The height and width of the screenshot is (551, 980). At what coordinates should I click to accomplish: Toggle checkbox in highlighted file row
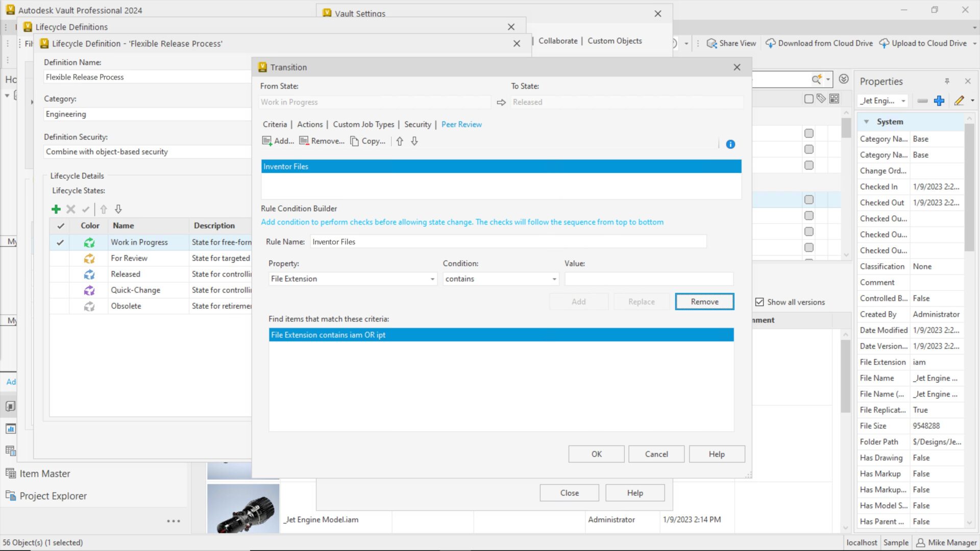click(809, 199)
